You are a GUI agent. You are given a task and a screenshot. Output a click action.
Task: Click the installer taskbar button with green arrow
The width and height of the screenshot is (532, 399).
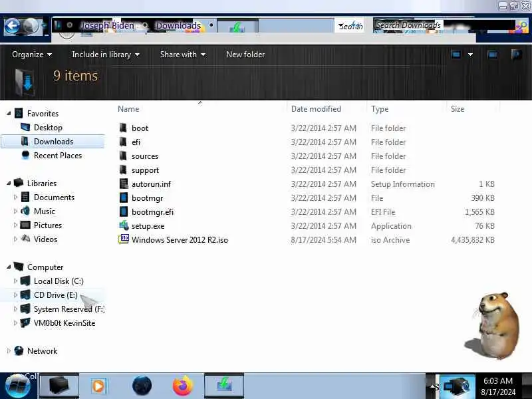point(224,386)
